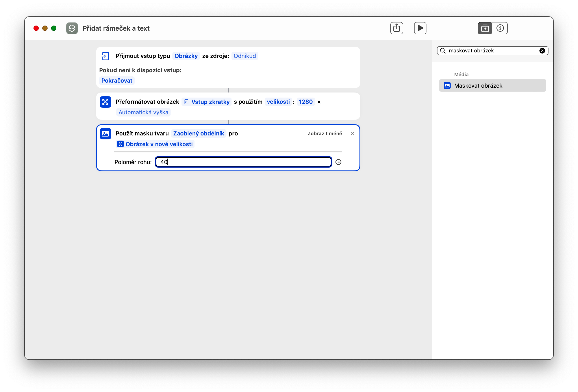Click the shortcut's app icon in title
Screen dimensions: 578x392
[72, 28]
